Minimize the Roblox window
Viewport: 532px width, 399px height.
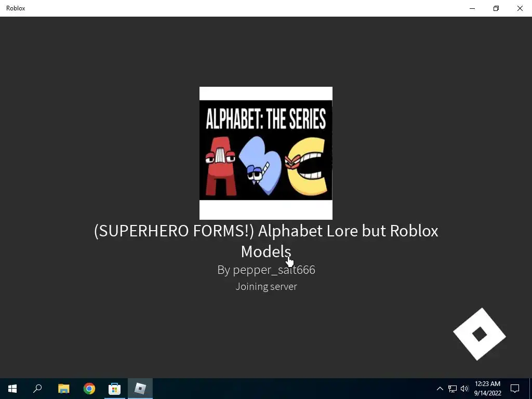[472, 8]
